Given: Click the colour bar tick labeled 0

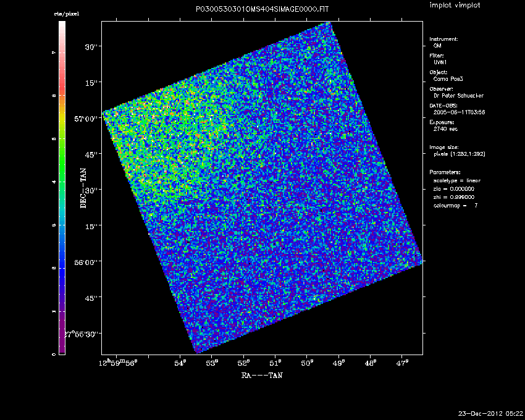Looking at the screenshot, I should (54, 355).
